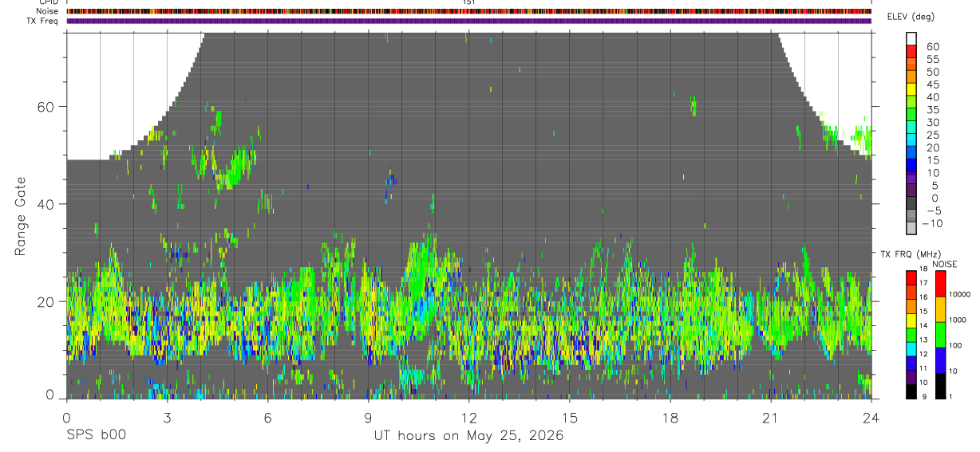Click the light gray bottom swatch of ELEV colorbar

pyautogui.click(x=911, y=227)
